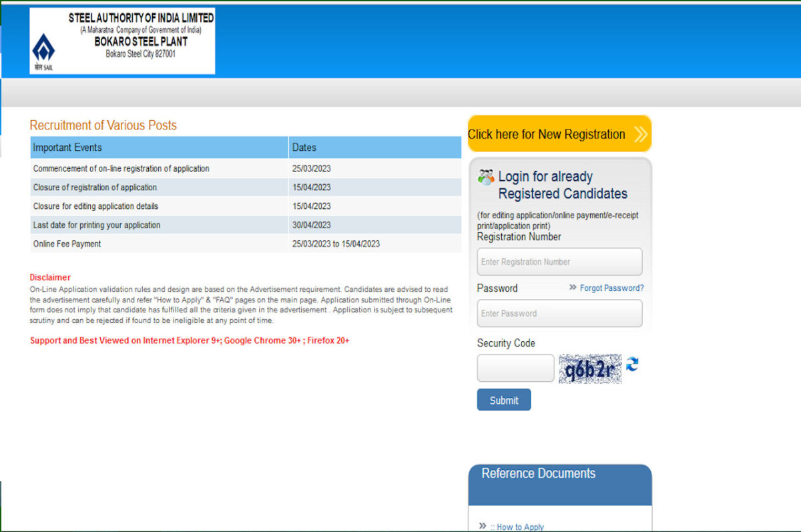Focus the Registration Number input field
This screenshot has height=532, width=801.
pos(559,262)
